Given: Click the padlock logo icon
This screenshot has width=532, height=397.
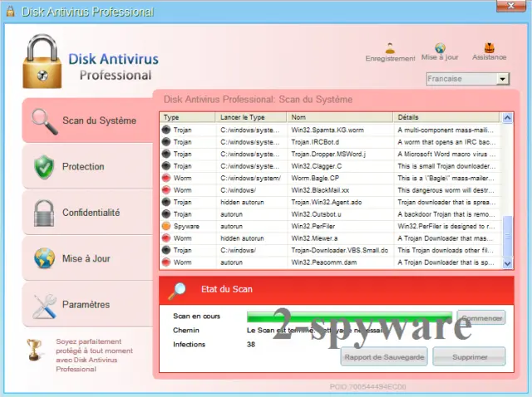Looking at the screenshot, I should (x=42, y=61).
